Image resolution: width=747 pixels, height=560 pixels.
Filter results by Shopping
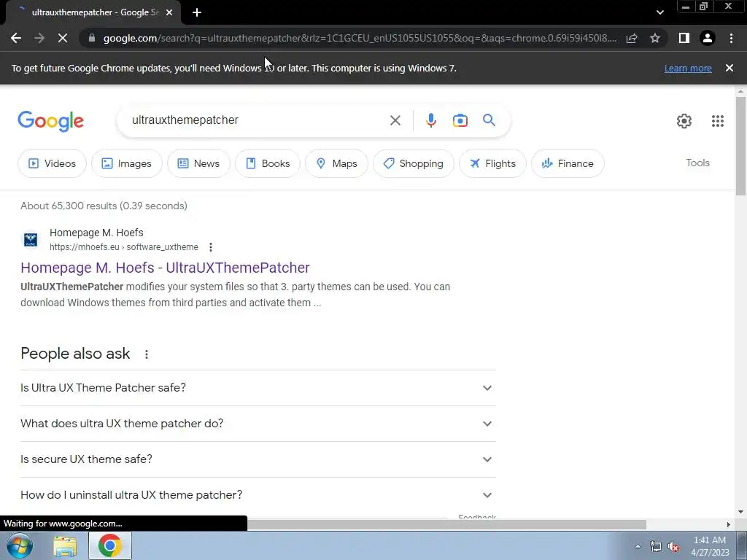(x=414, y=163)
